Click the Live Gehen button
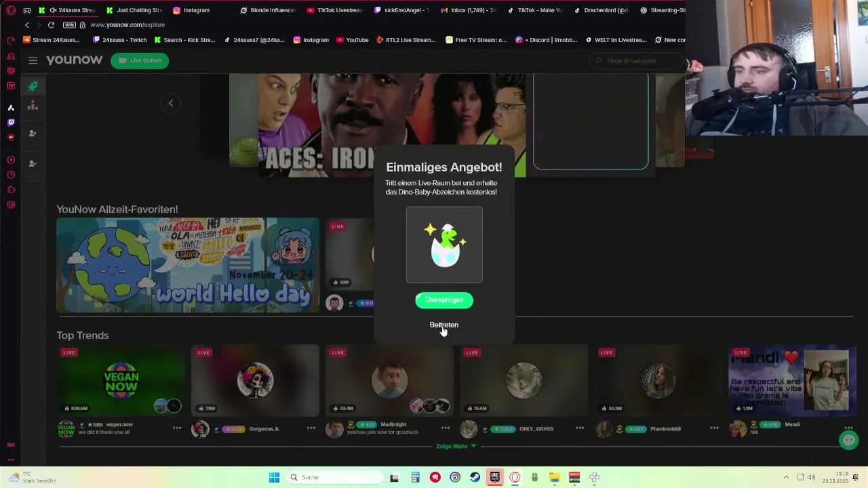868x488 pixels. click(x=140, y=60)
